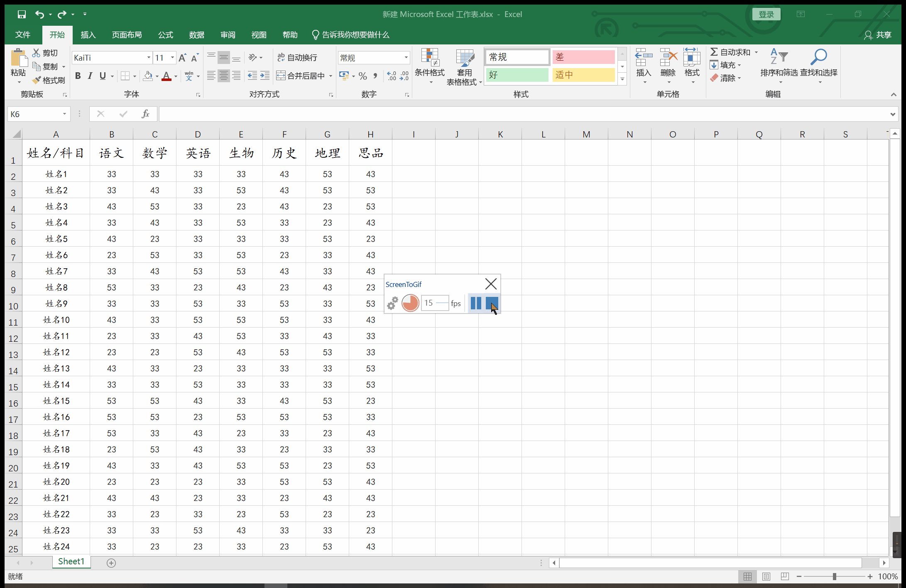Switch to Page Break Preview in status bar
This screenshot has height=588, width=906.
[x=785, y=576]
